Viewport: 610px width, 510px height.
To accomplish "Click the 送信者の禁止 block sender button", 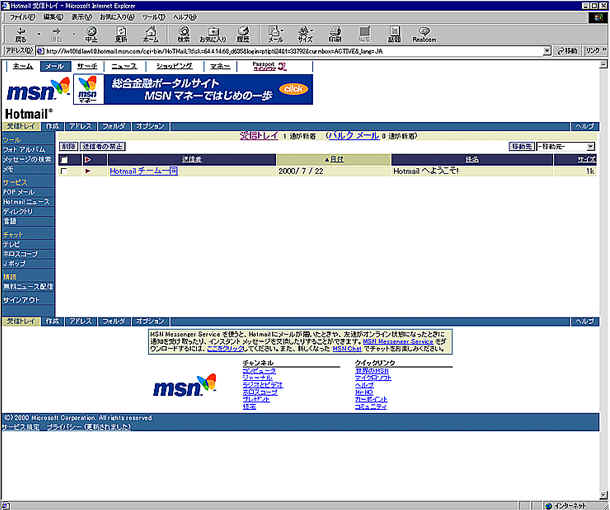I will point(103,147).
